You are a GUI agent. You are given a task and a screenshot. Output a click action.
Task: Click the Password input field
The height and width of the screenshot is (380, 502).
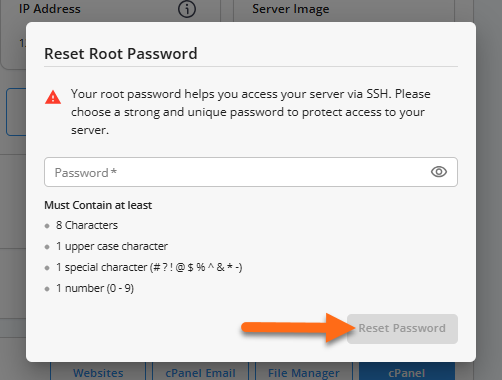tap(251, 172)
